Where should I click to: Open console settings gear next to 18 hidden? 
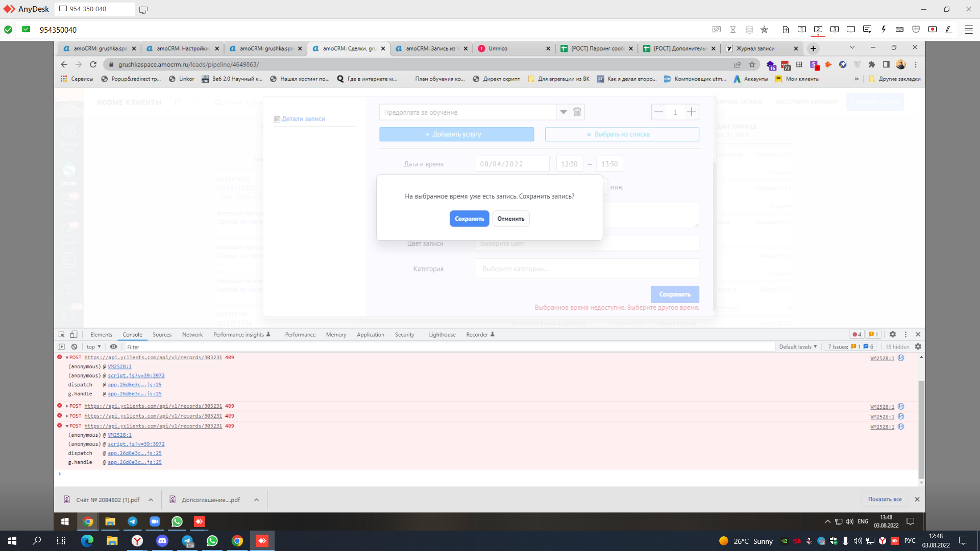pyautogui.click(x=918, y=347)
